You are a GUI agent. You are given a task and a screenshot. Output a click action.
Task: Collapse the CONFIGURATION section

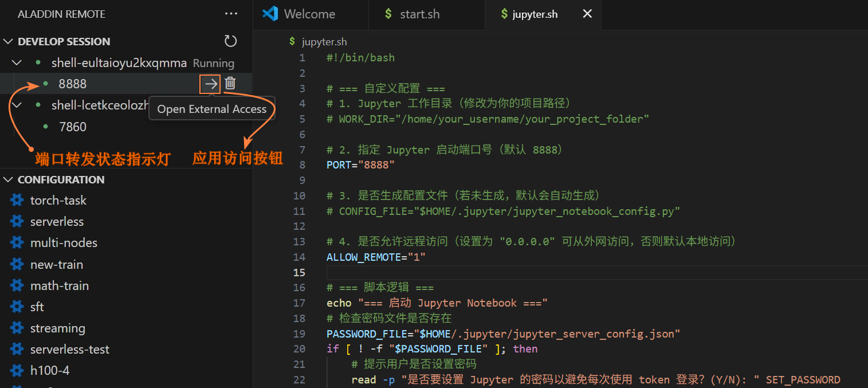pos(8,180)
